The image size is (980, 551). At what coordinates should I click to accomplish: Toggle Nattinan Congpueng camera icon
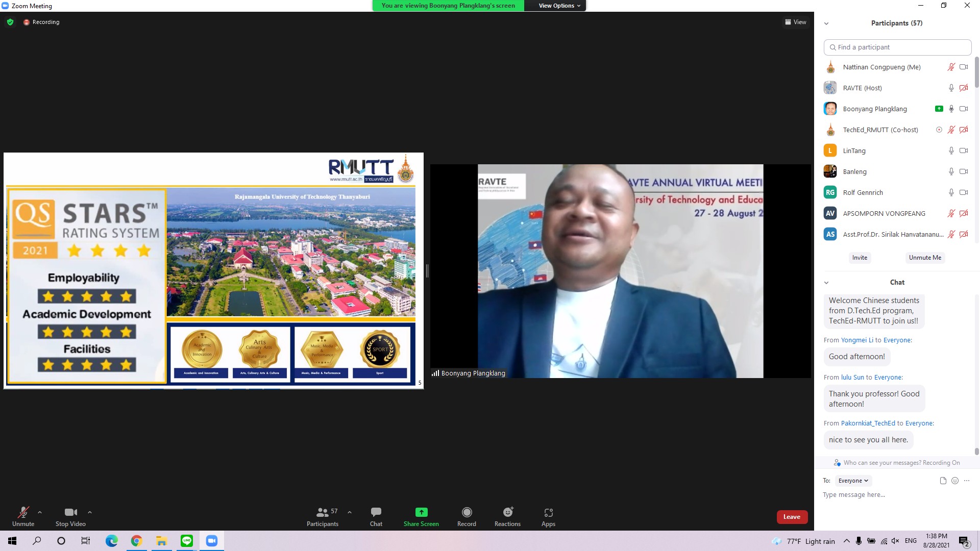tap(964, 67)
